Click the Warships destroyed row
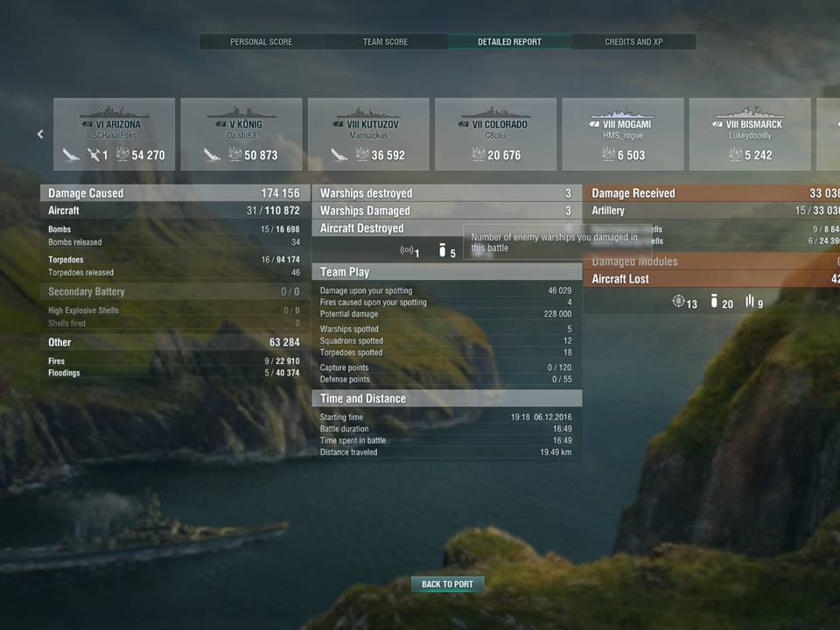This screenshot has height=630, width=840. (447, 192)
